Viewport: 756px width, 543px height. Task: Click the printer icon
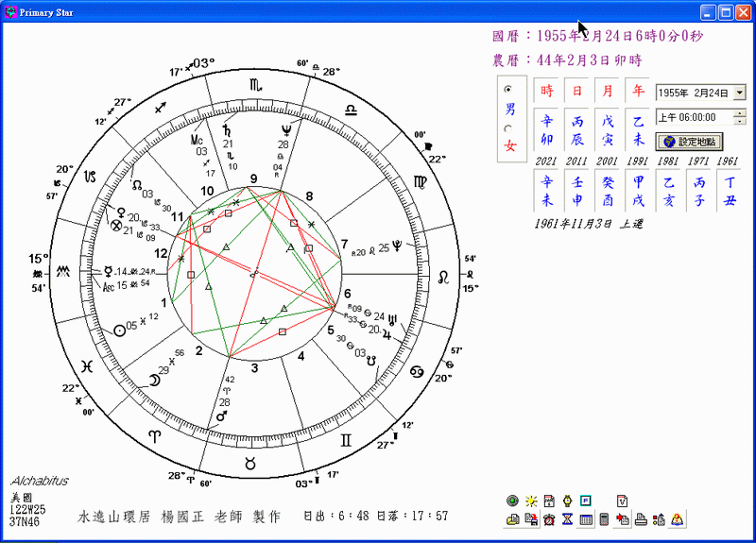click(x=641, y=519)
